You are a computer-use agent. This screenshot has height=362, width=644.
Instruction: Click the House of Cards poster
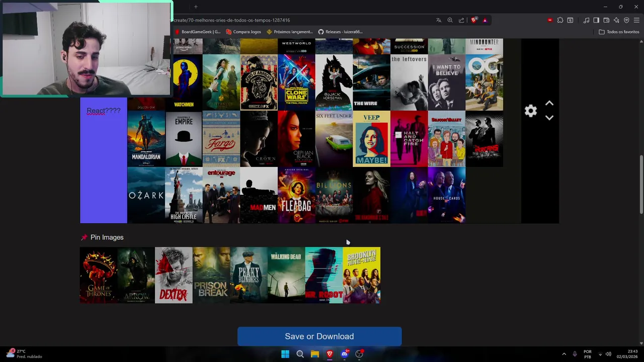click(447, 195)
